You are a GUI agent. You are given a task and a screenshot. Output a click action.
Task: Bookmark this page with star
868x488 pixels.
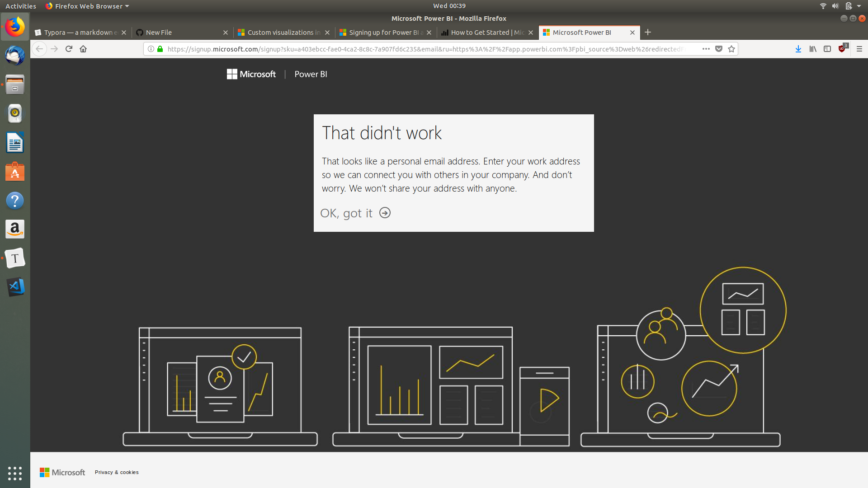(731, 49)
